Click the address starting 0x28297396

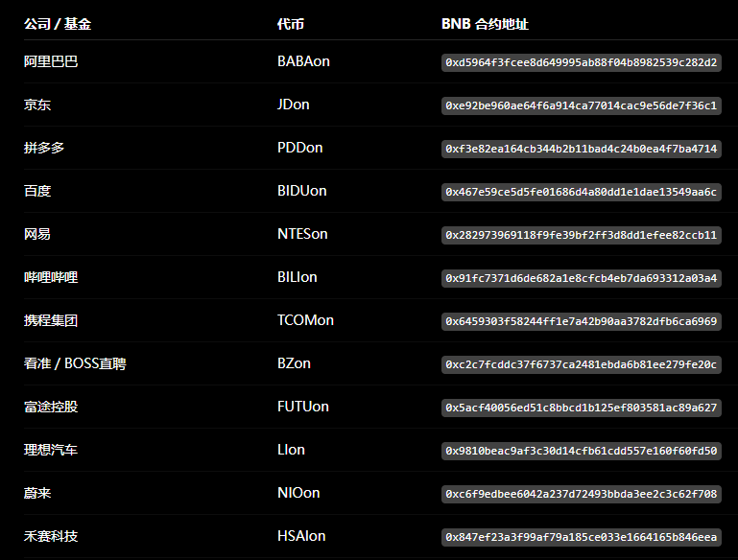(582, 235)
